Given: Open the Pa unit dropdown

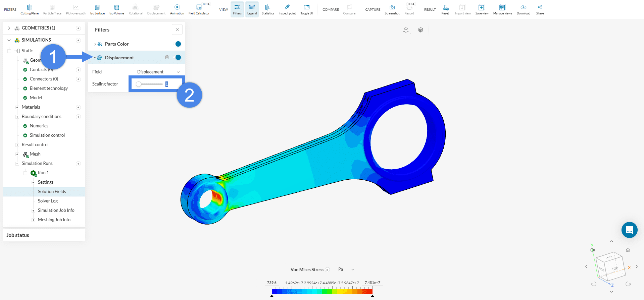Looking at the screenshot, I should coord(346,269).
